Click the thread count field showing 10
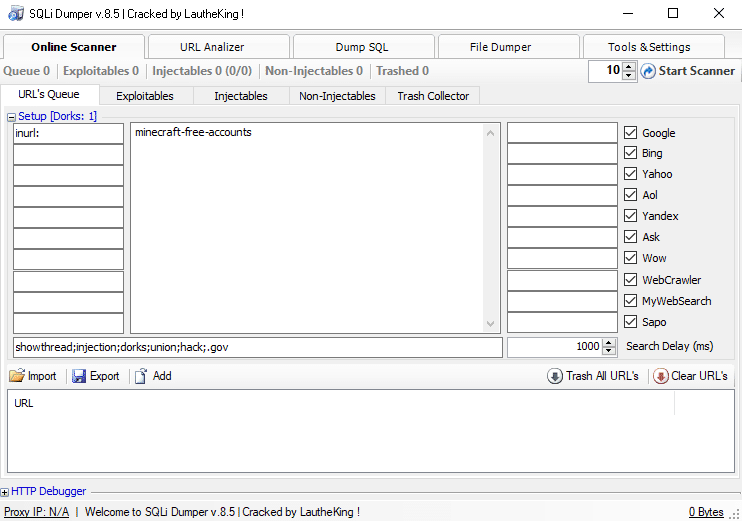Viewport: 742px width, 521px height. click(606, 71)
